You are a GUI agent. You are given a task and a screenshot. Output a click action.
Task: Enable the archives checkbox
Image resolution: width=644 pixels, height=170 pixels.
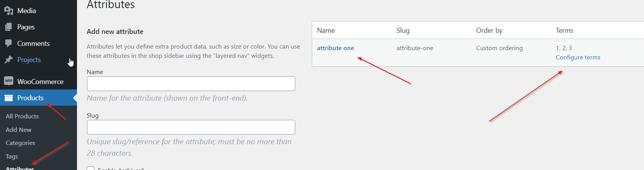(90, 168)
